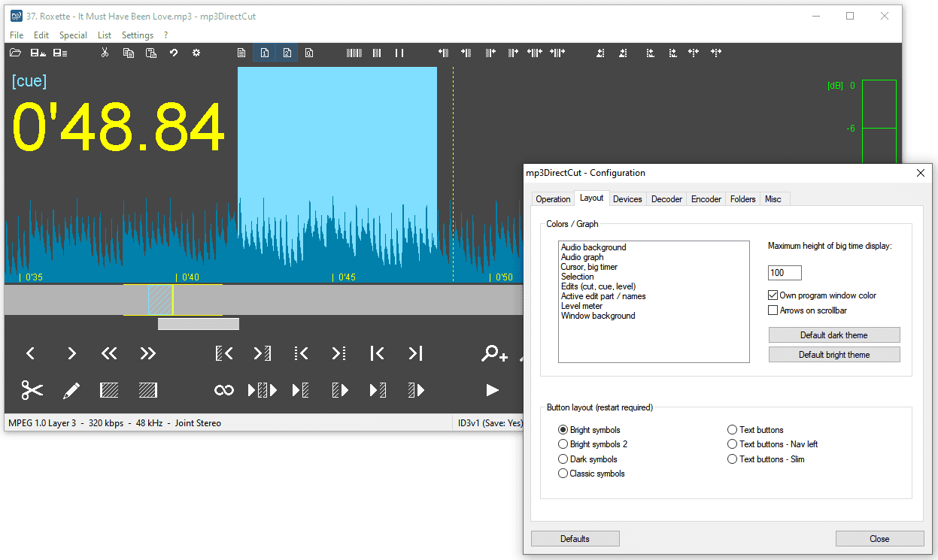Select Cursor, big timer list entry

pyautogui.click(x=589, y=267)
